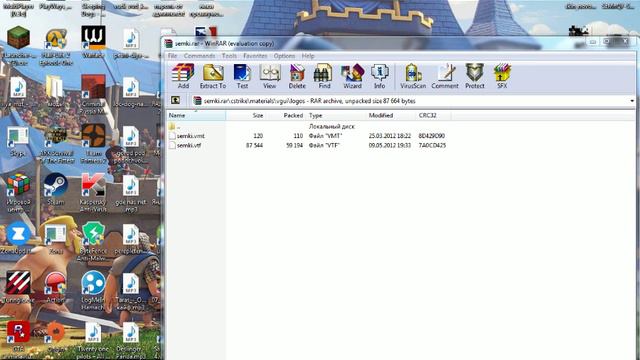This screenshot has width=640, height=360.
Task: Click the Protect archive icon
Action: point(475,76)
